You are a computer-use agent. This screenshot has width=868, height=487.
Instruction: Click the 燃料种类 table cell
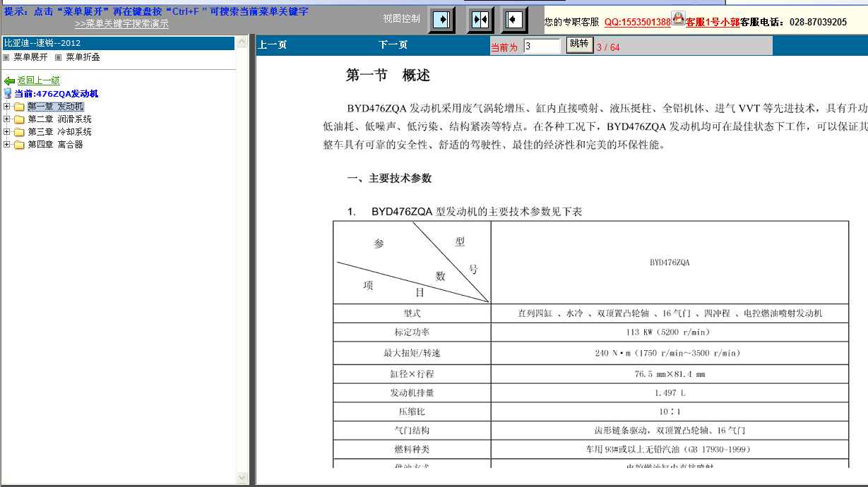(412, 450)
